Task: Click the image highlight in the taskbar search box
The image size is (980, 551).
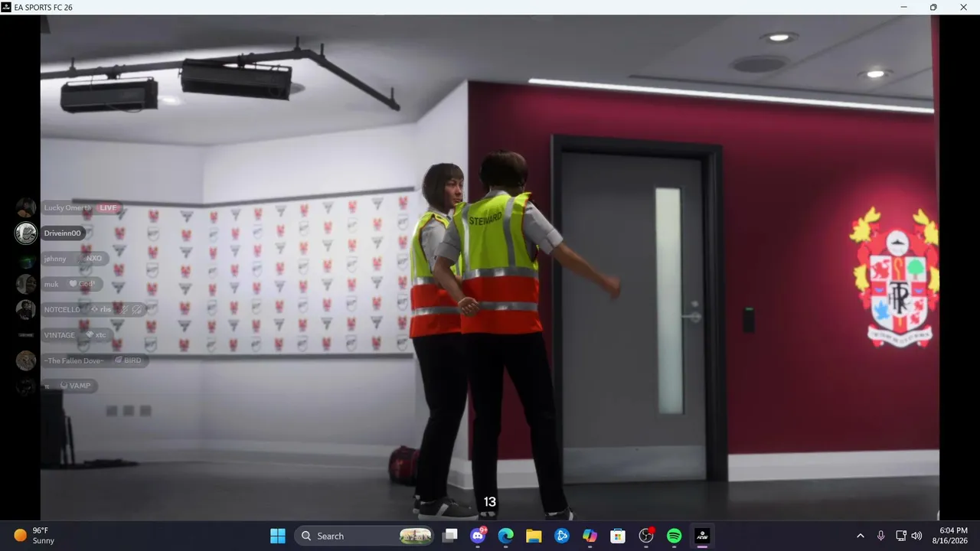Action: [x=416, y=536]
